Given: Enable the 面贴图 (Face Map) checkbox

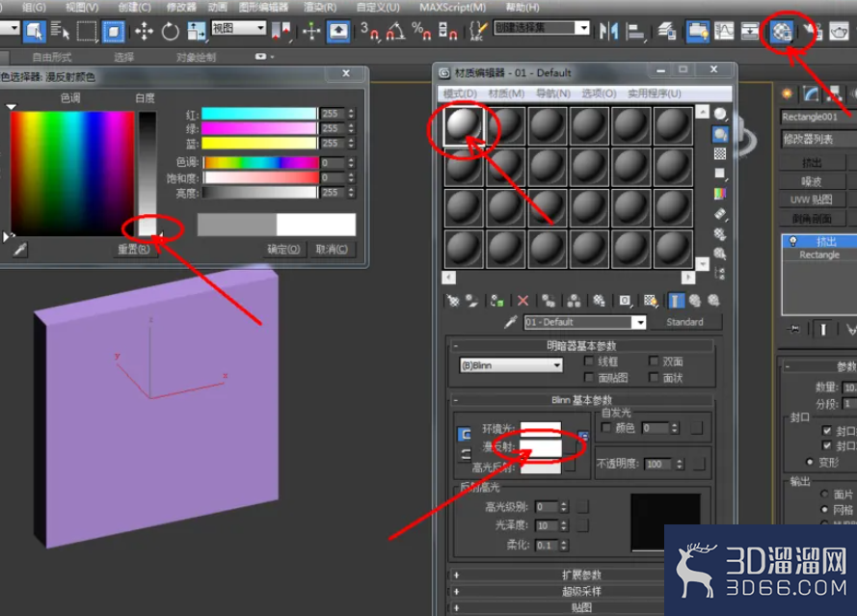Looking at the screenshot, I should point(589,377).
